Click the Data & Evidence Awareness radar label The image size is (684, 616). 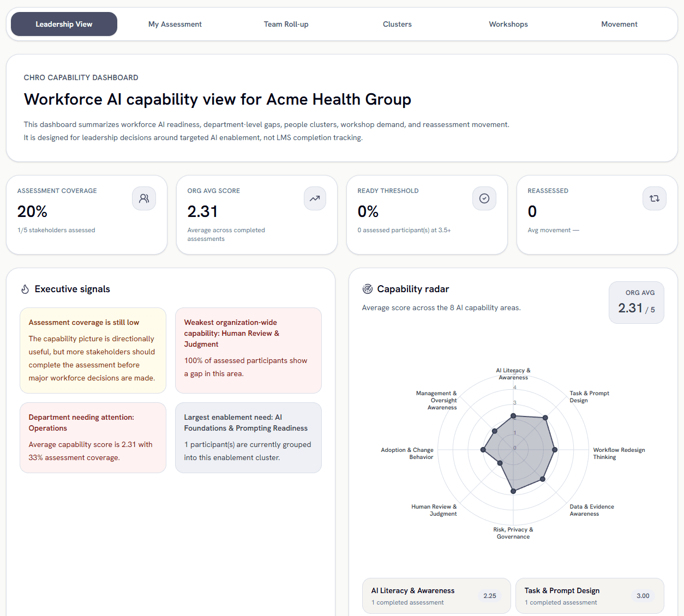point(592,510)
